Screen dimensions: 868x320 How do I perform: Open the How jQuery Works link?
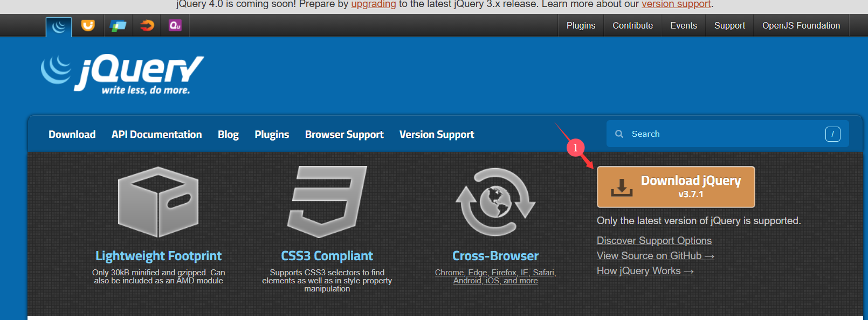645,270
